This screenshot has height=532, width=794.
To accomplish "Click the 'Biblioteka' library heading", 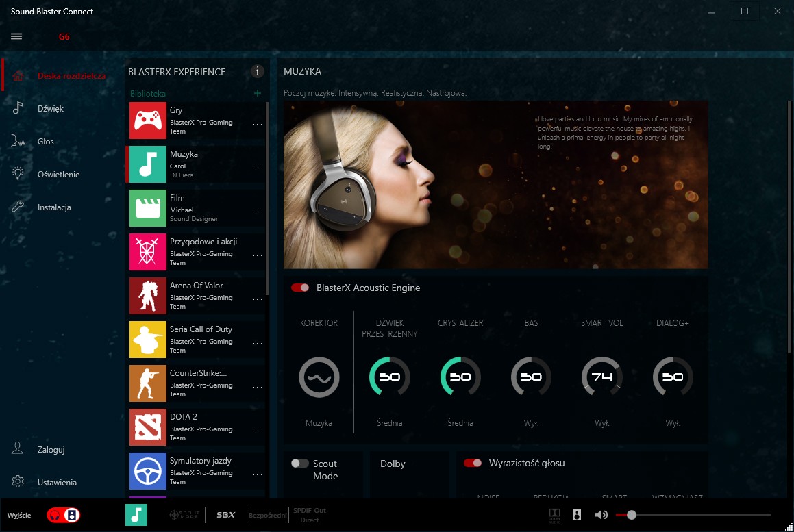I will coord(147,94).
